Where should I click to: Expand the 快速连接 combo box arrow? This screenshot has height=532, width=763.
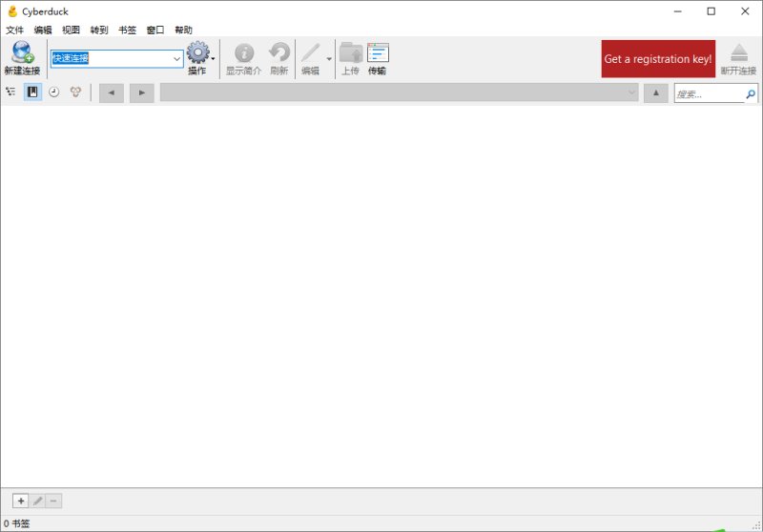(177, 59)
